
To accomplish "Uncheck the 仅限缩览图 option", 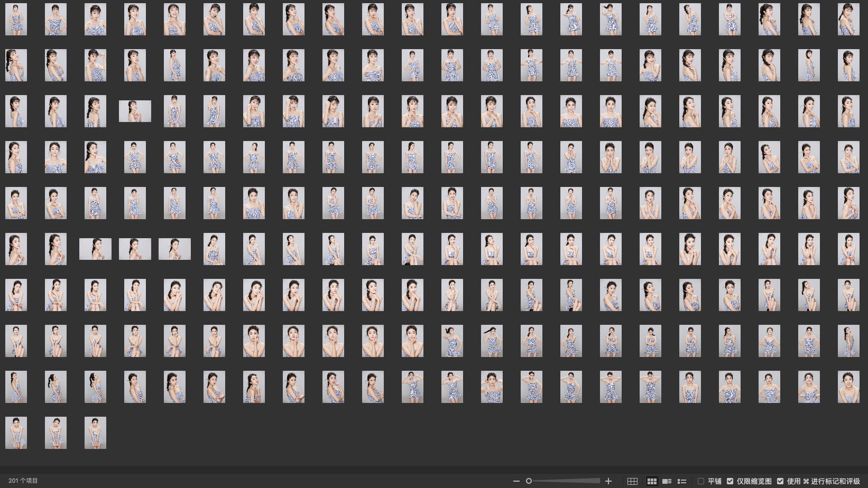I will click(x=730, y=481).
